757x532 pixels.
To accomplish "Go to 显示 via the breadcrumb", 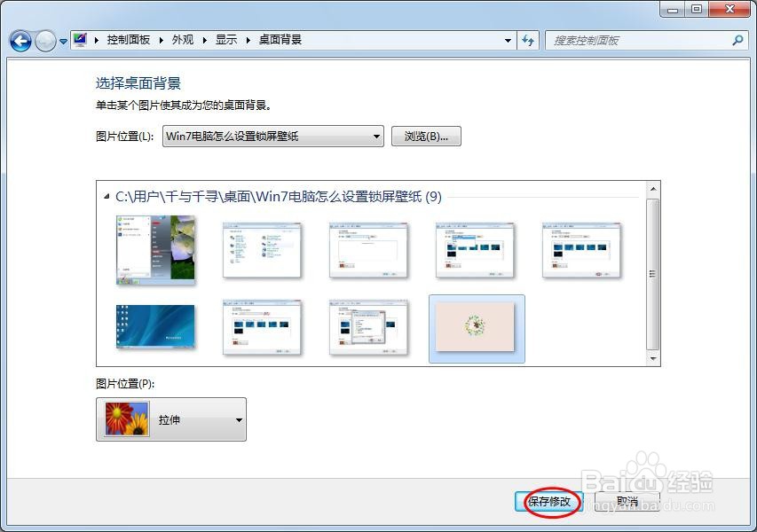I will pyautogui.click(x=225, y=39).
